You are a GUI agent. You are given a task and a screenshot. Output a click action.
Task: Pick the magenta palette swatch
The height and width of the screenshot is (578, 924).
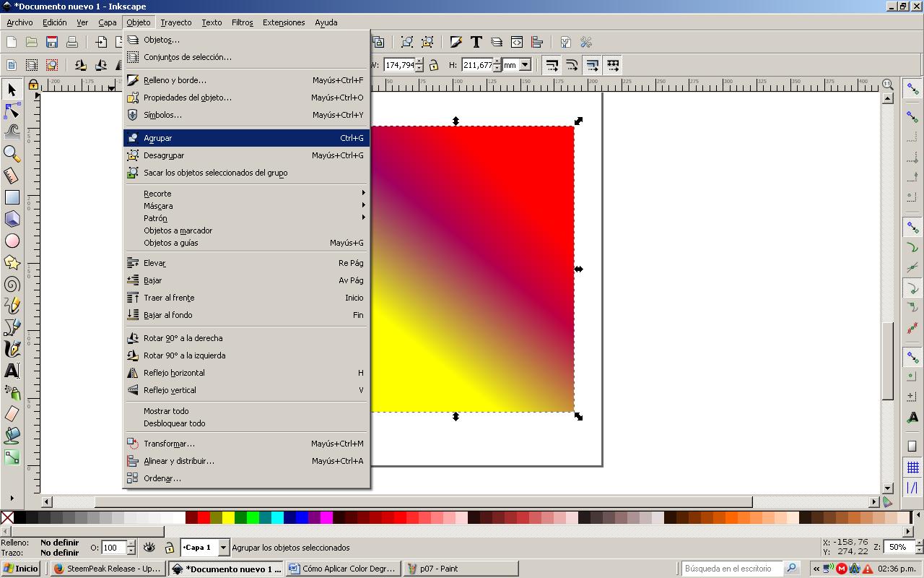tap(326, 517)
